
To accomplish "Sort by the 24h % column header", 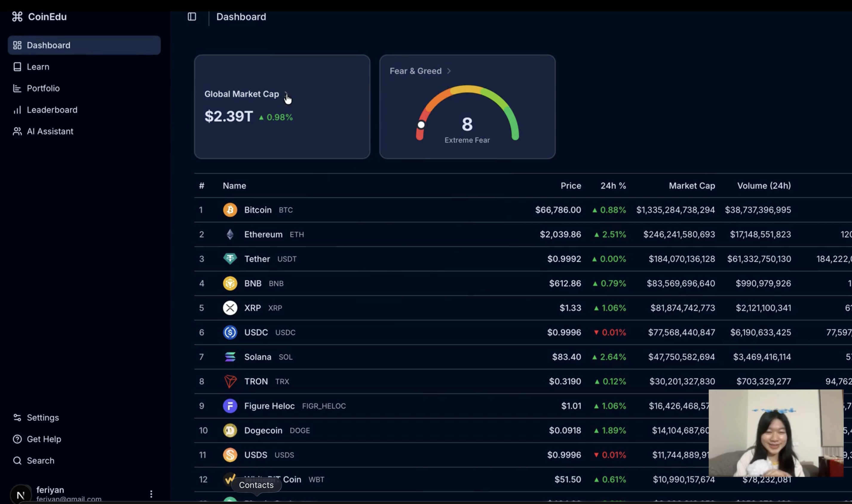I will [x=613, y=186].
